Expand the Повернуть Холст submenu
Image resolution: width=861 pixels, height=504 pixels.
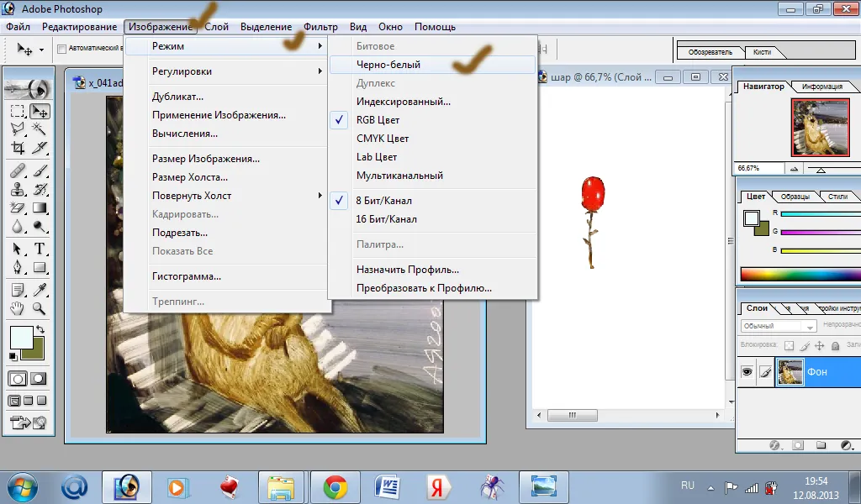[x=227, y=196]
